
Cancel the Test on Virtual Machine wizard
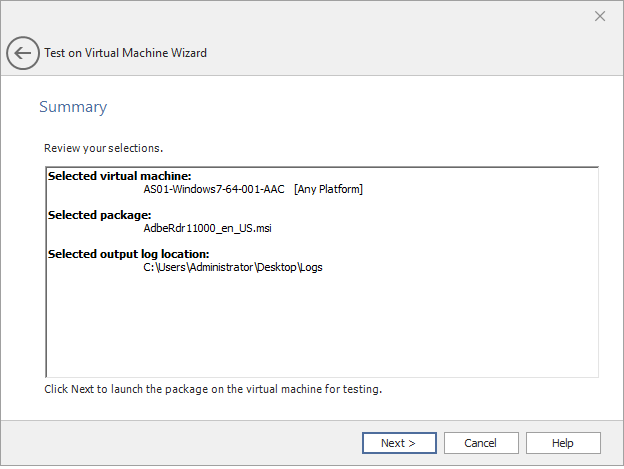[x=481, y=443]
